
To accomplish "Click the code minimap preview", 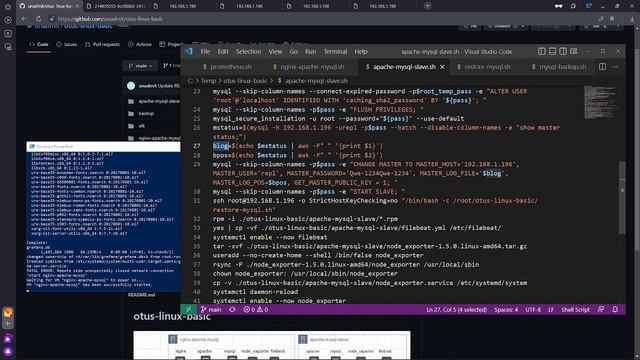I will [599, 102].
